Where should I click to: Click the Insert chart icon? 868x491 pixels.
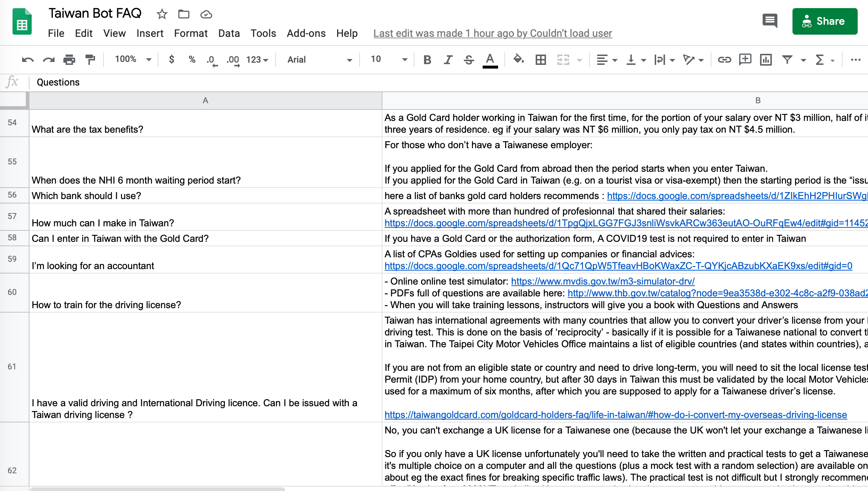pos(766,60)
